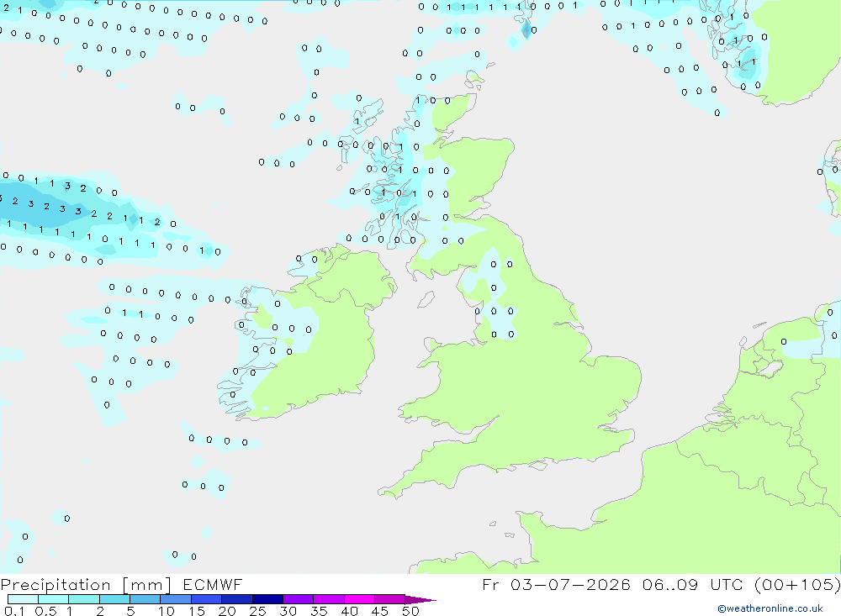This screenshot has width=841, height=616.
Task: Choose the 35–40 mm purple legend swatch
Action: click(328, 599)
